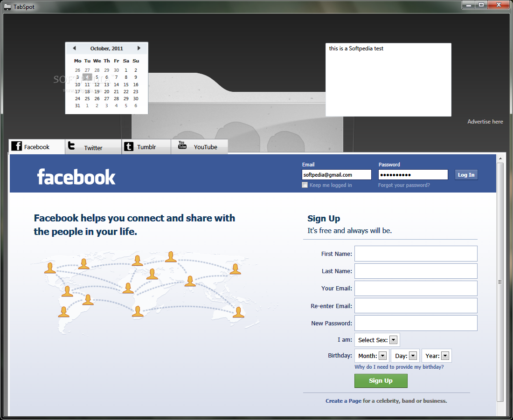Click the Twitter bird icon
The width and height of the screenshot is (513, 420).
pyautogui.click(x=71, y=146)
